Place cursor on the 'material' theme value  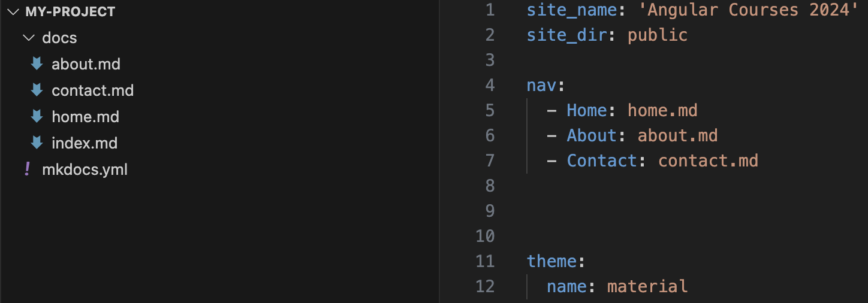point(647,287)
